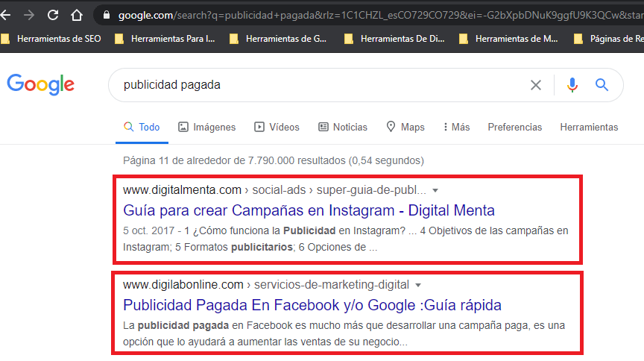Screen dimensions: 644x361
Task: Submit search with the magnifying glass icon
Action: coord(602,85)
